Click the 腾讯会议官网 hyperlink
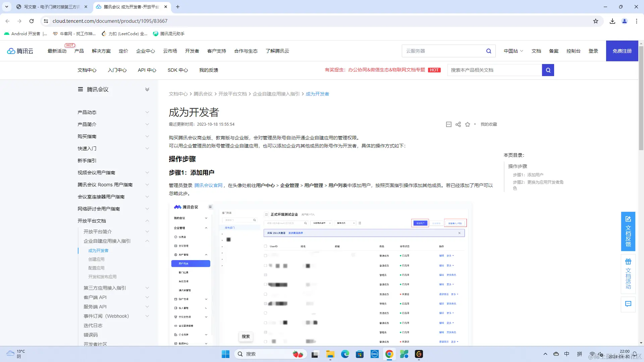The image size is (644, 362). tap(208, 185)
